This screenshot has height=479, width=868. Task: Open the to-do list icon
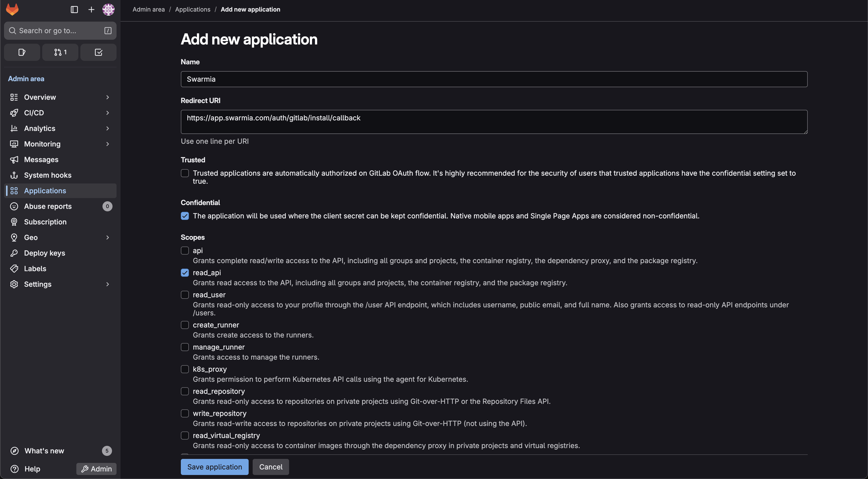pyautogui.click(x=98, y=52)
